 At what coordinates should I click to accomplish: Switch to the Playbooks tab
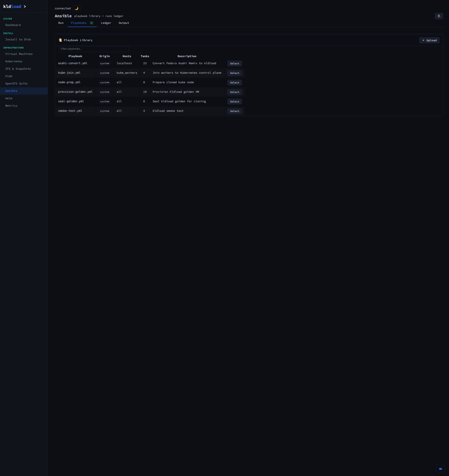coord(82,23)
